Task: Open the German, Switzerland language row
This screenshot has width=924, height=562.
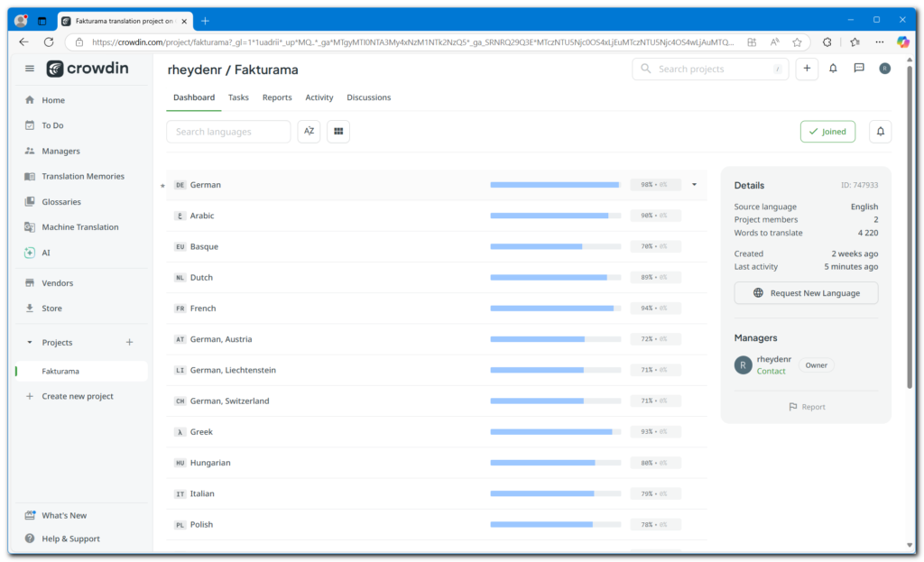Action: click(x=436, y=401)
